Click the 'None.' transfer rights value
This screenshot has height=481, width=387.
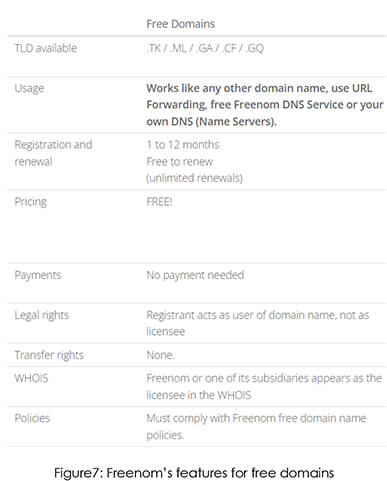[160, 355]
